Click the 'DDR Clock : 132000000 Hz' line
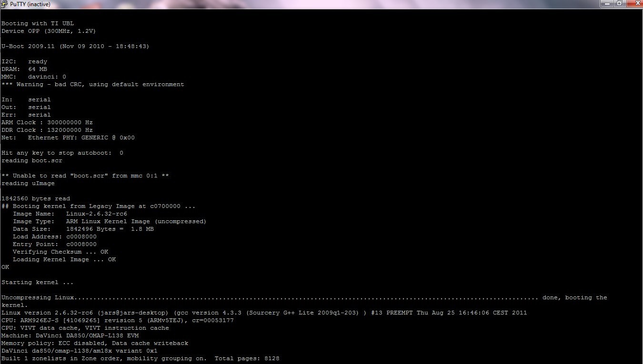 47,130
